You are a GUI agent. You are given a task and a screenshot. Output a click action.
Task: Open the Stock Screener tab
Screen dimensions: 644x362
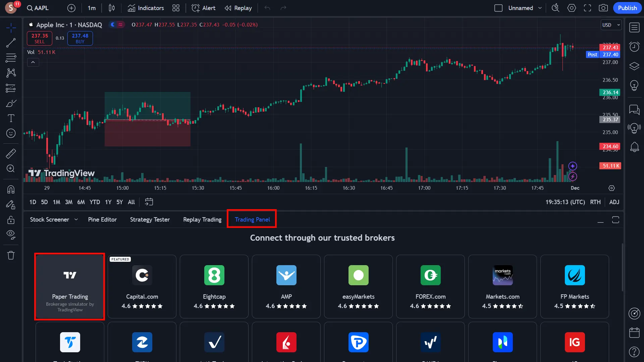point(50,220)
